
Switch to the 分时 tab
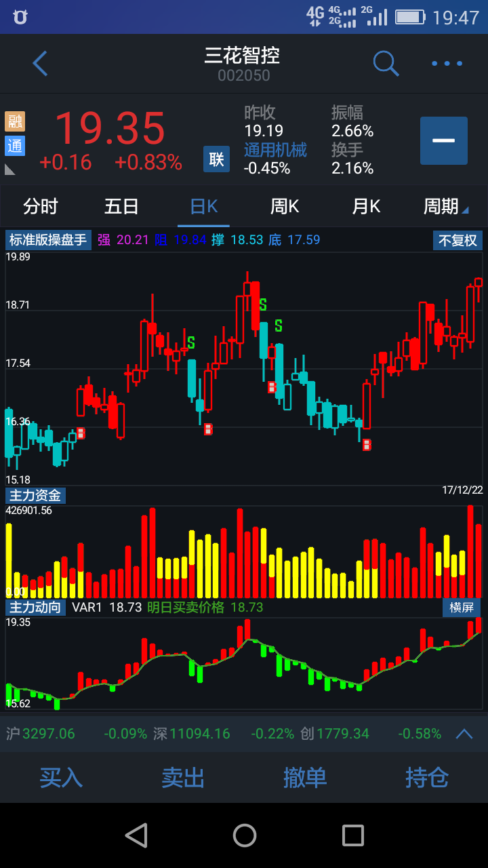[x=41, y=206]
